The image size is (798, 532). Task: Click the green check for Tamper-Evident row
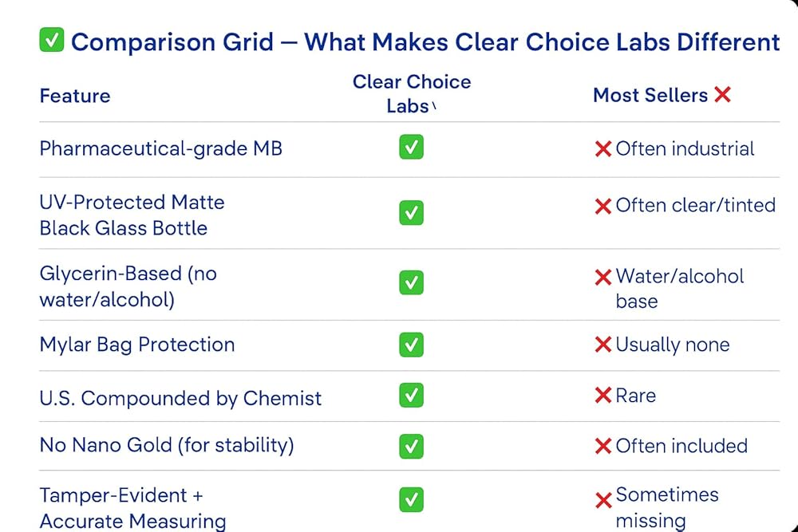tap(411, 500)
